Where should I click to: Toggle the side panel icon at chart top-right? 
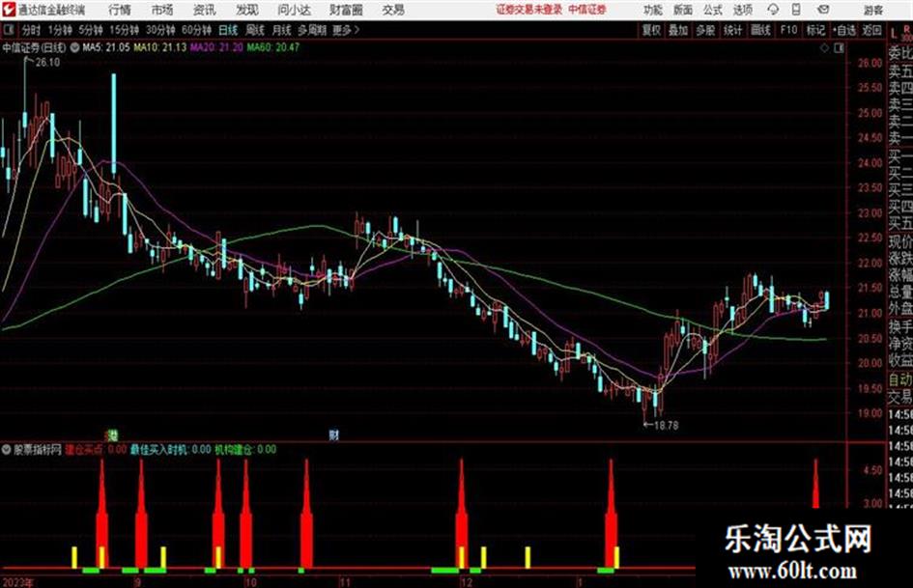coord(839,48)
